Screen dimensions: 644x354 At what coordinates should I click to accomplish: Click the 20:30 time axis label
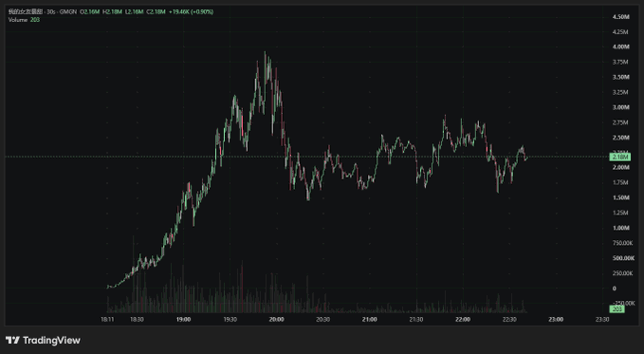click(322, 320)
